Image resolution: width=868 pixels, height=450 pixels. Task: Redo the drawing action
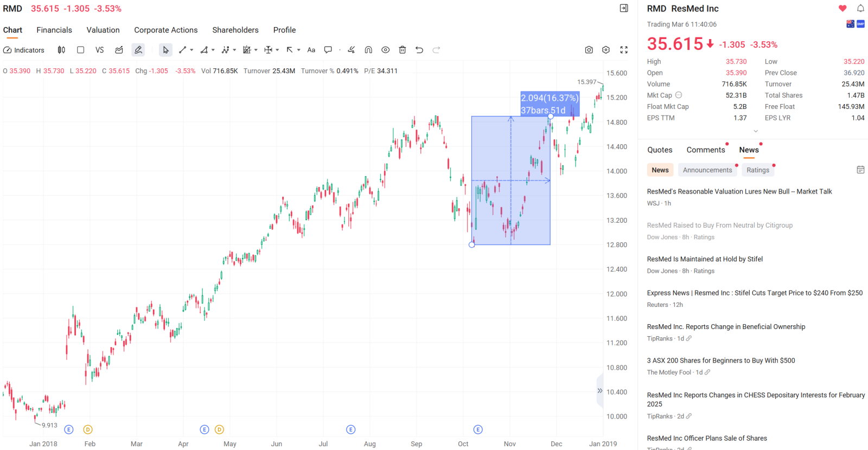click(436, 50)
